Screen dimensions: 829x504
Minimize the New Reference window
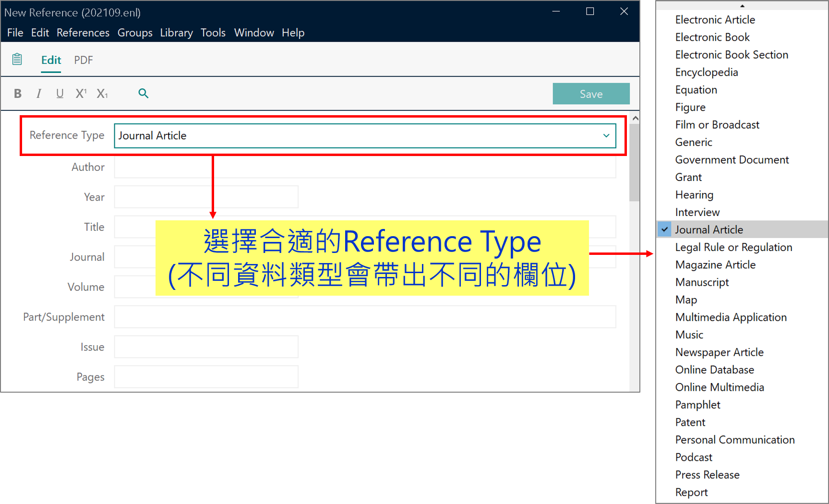point(556,11)
